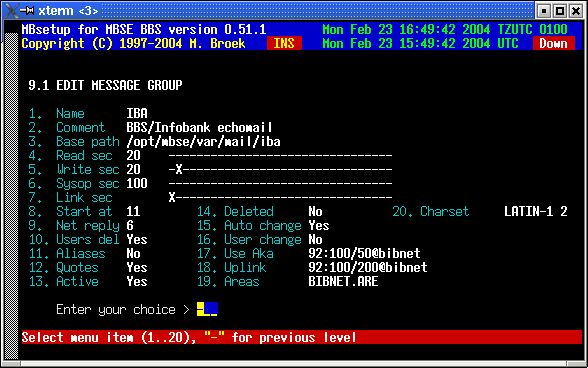Select menu item 1. Name
Viewport: 588px width, 368px height.
(57, 113)
